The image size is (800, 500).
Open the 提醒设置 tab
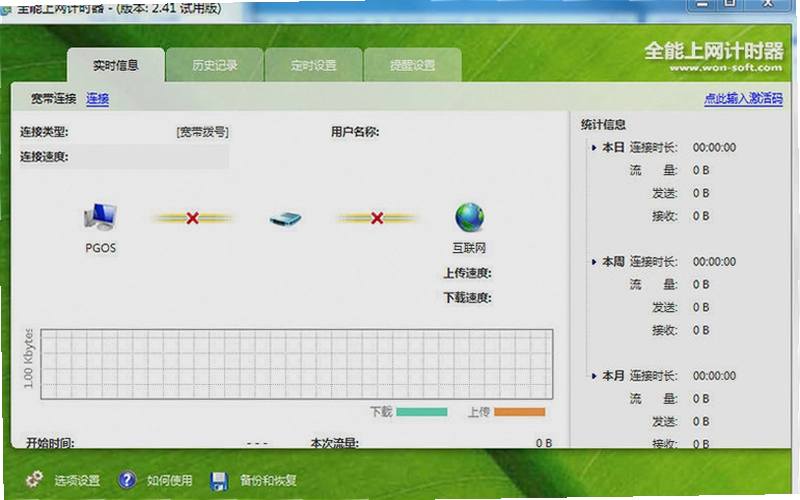tap(412, 65)
